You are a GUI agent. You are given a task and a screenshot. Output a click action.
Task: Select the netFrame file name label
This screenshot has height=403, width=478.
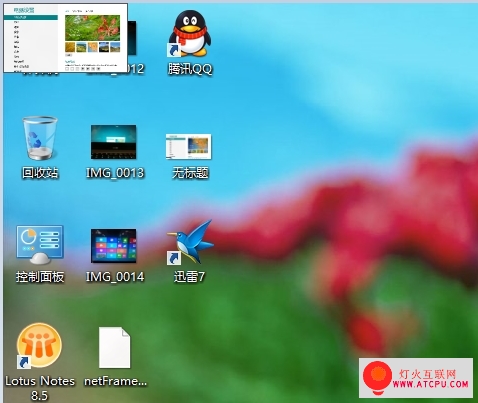[x=115, y=381]
